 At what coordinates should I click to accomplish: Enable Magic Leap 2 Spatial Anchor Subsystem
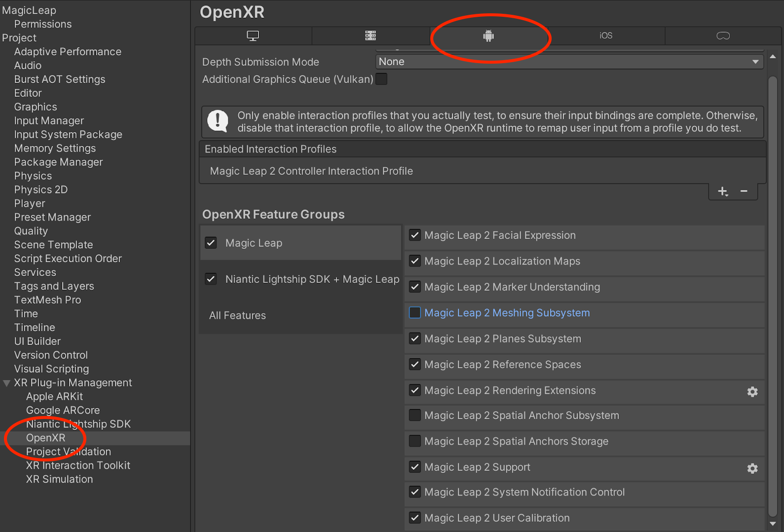[x=415, y=416]
